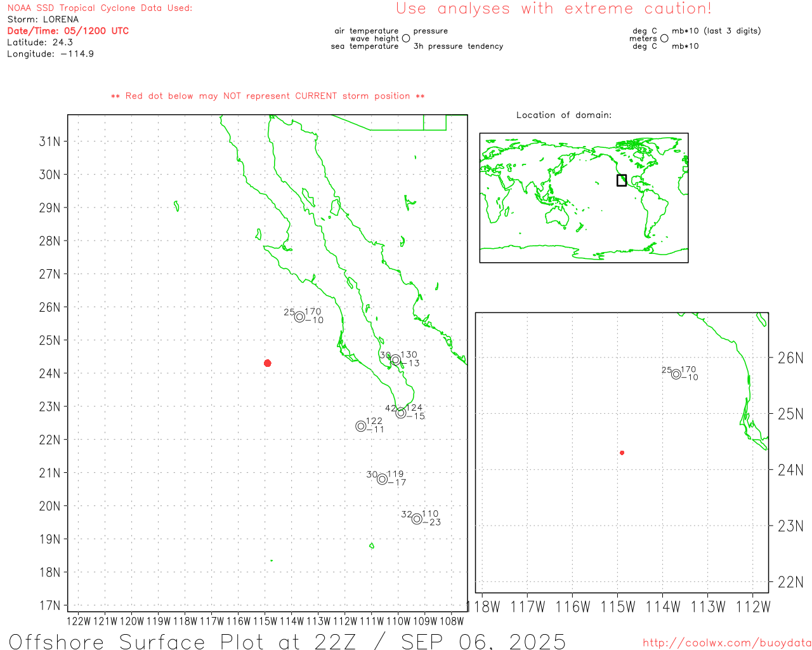The image size is (812, 650).
Task: Select main map buoy marker with pressure 170
Action: coord(299,317)
